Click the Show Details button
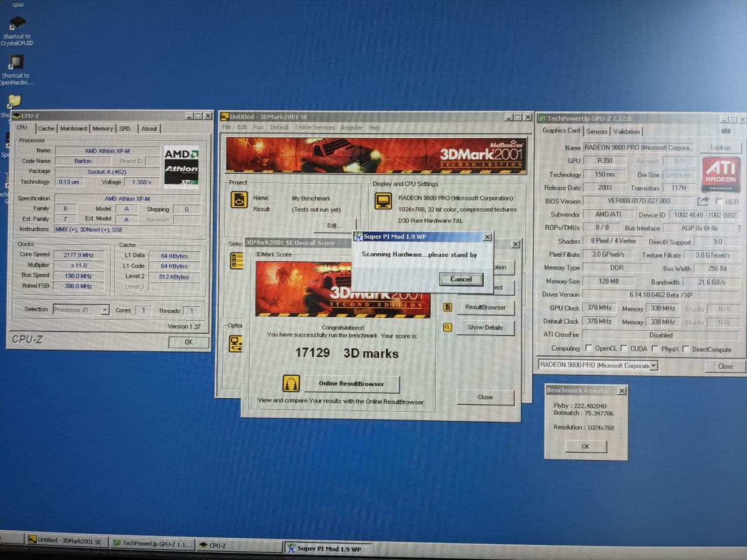 pyautogui.click(x=485, y=327)
